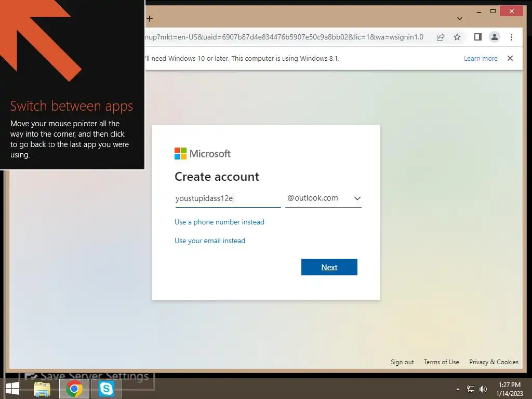Follow the Learn more link in infobar

click(481, 58)
